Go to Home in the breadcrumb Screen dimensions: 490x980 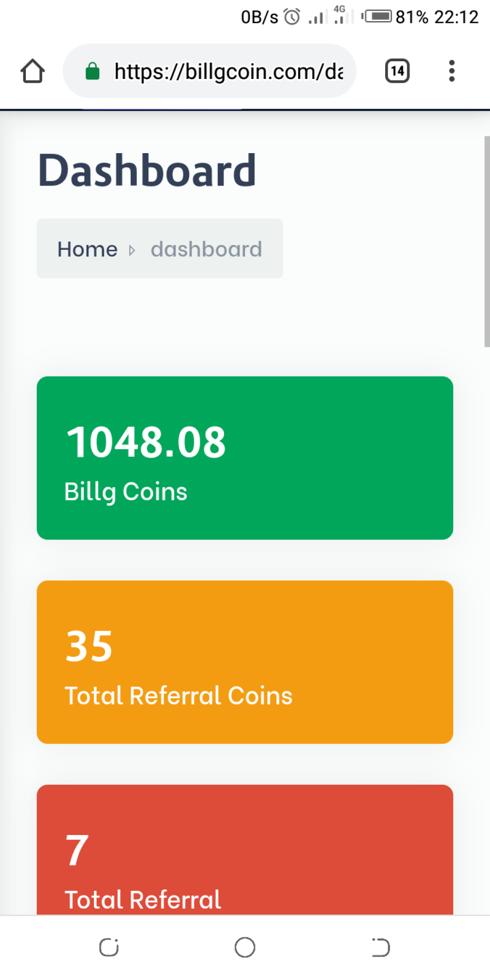tap(88, 249)
